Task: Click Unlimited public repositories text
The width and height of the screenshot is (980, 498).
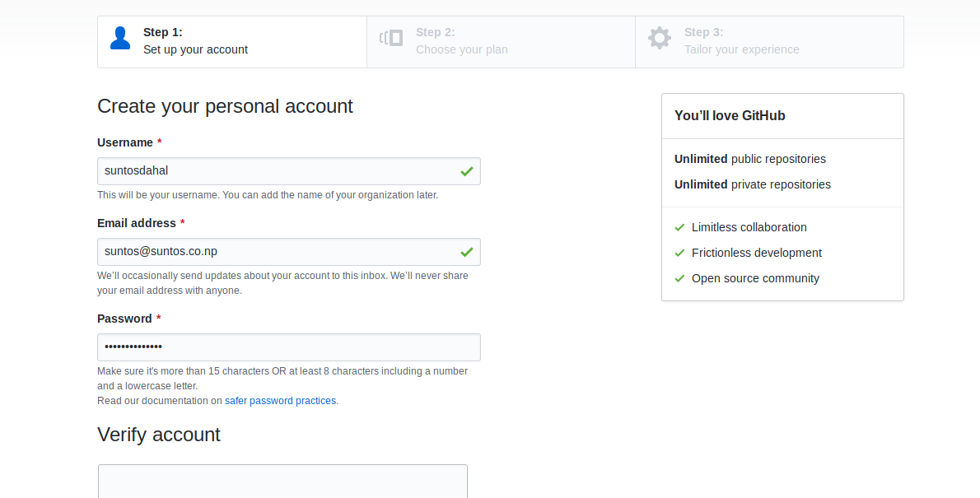Action: tap(750, 159)
